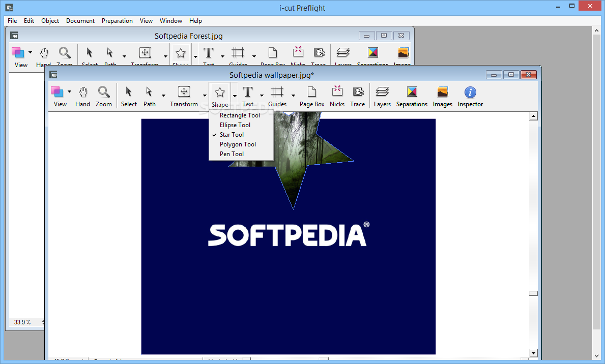Open the Inspector info panel

470,97
